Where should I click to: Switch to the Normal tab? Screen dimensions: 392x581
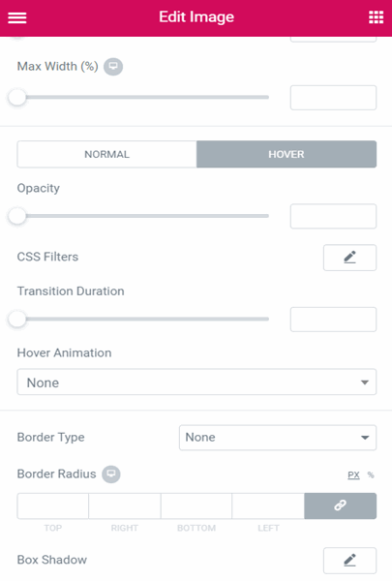(106, 154)
